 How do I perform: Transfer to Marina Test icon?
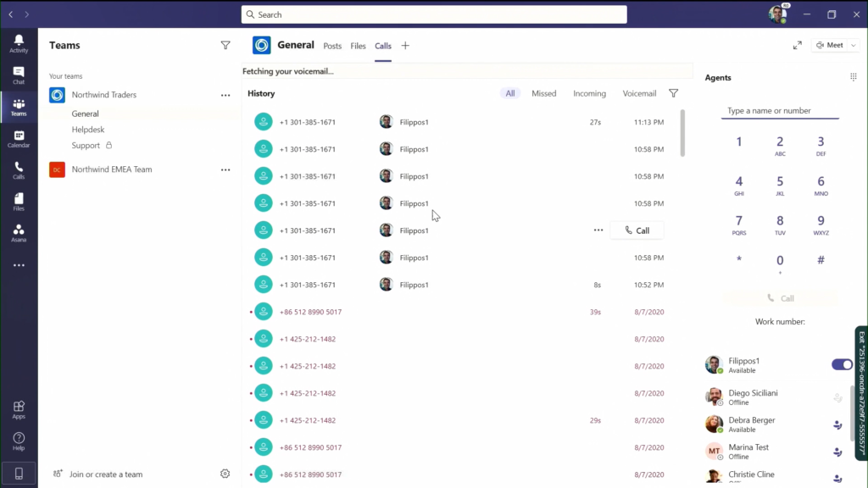tap(837, 452)
